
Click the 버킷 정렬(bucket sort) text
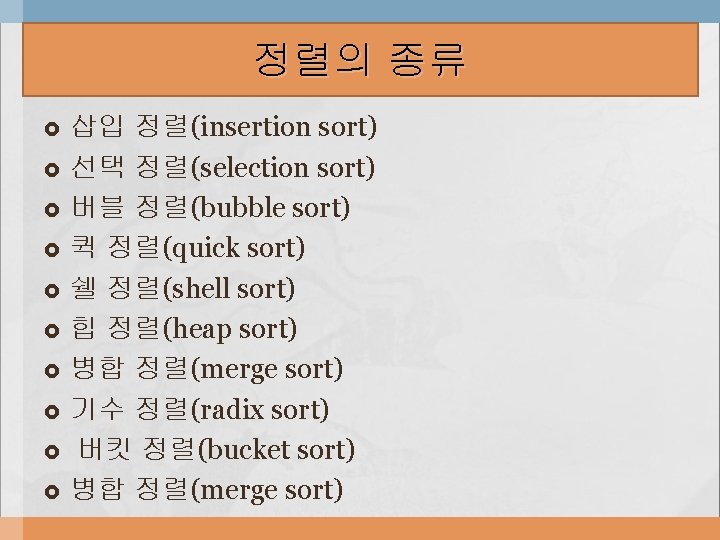pyautogui.click(x=217, y=450)
